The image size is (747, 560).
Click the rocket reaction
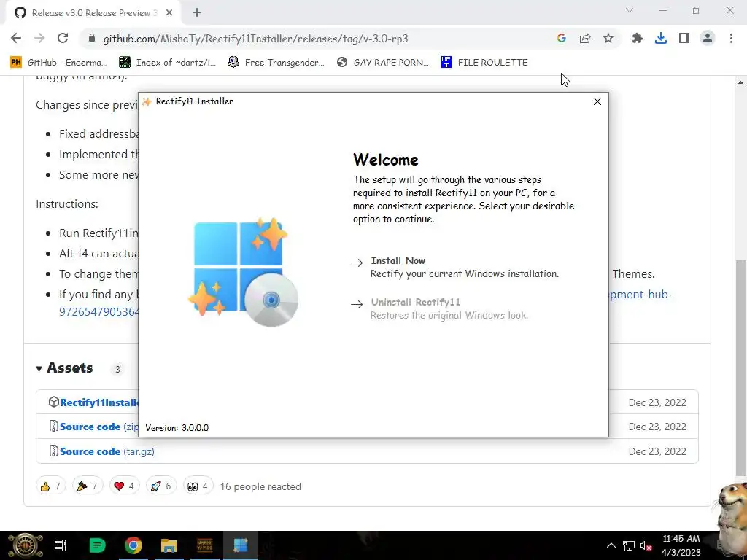[x=161, y=486]
